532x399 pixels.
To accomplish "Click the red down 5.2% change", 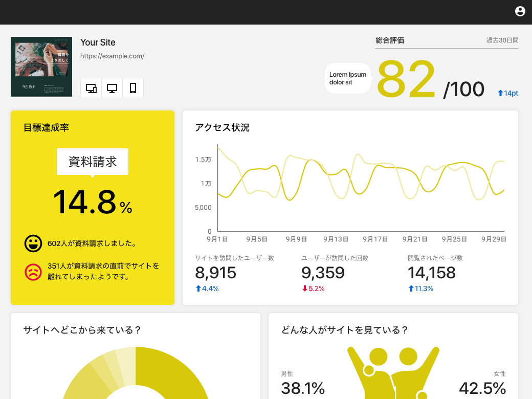I will coord(314,289).
